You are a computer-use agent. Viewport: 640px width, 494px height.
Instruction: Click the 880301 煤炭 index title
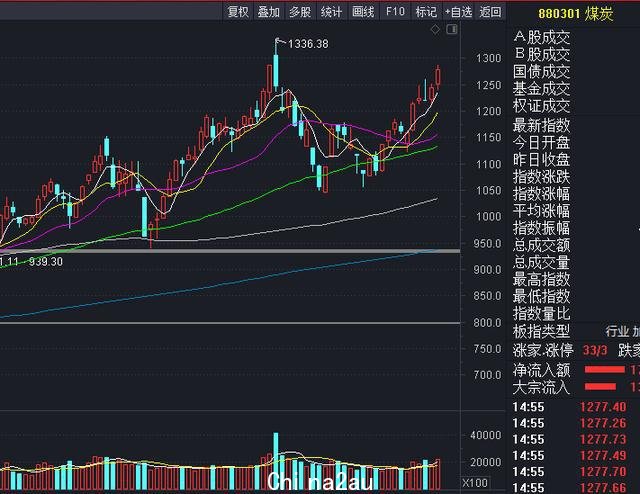click(576, 14)
